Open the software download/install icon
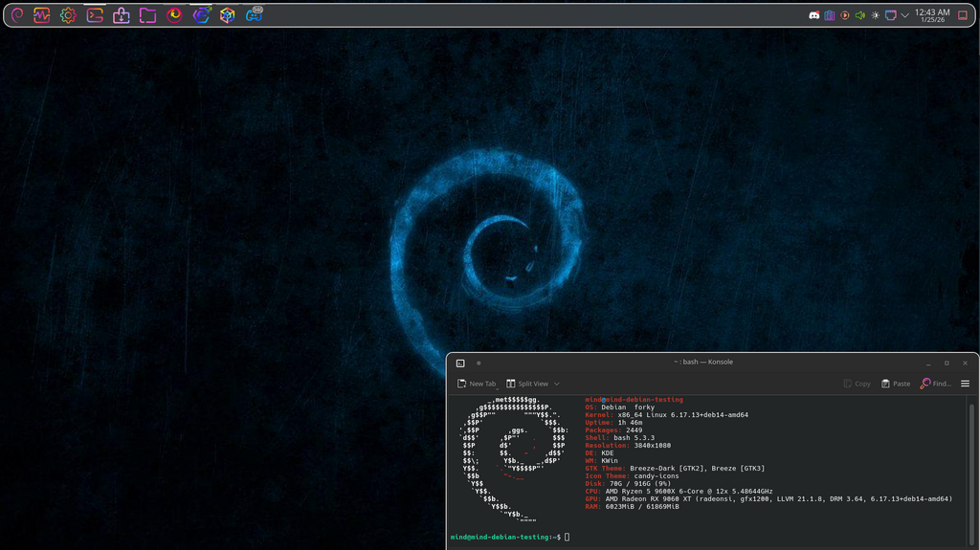The height and width of the screenshot is (550, 980). (x=122, y=15)
